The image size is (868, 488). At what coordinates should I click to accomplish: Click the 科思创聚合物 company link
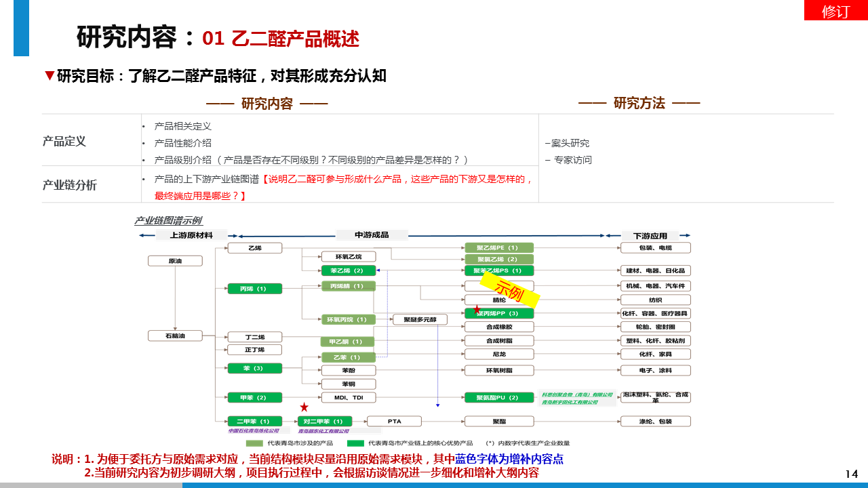576,394
